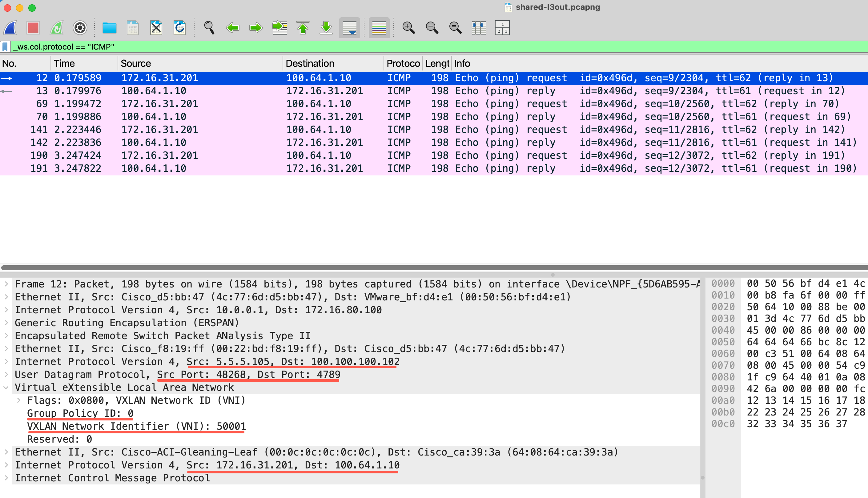Select packet 13 echo reply row
Viewport: 868px width, 498px height.
pyautogui.click(x=434, y=91)
